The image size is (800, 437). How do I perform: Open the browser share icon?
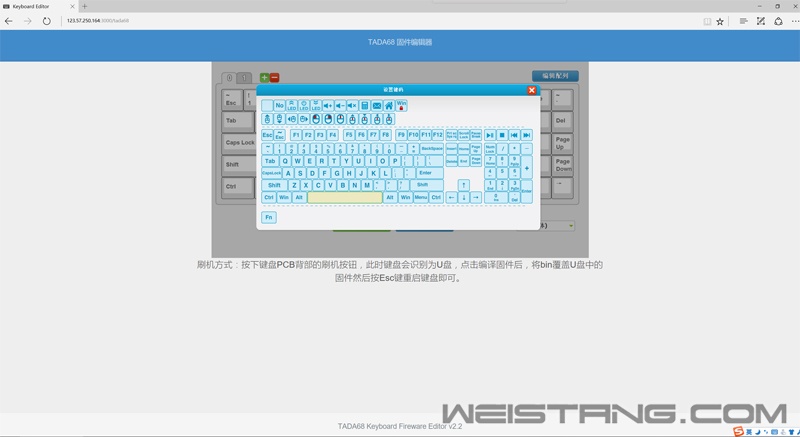(x=778, y=21)
